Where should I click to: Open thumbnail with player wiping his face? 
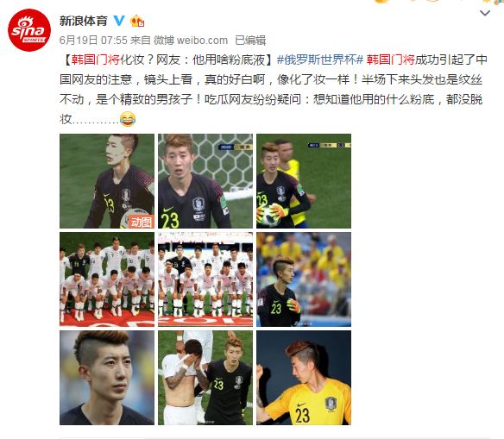(205, 378)
